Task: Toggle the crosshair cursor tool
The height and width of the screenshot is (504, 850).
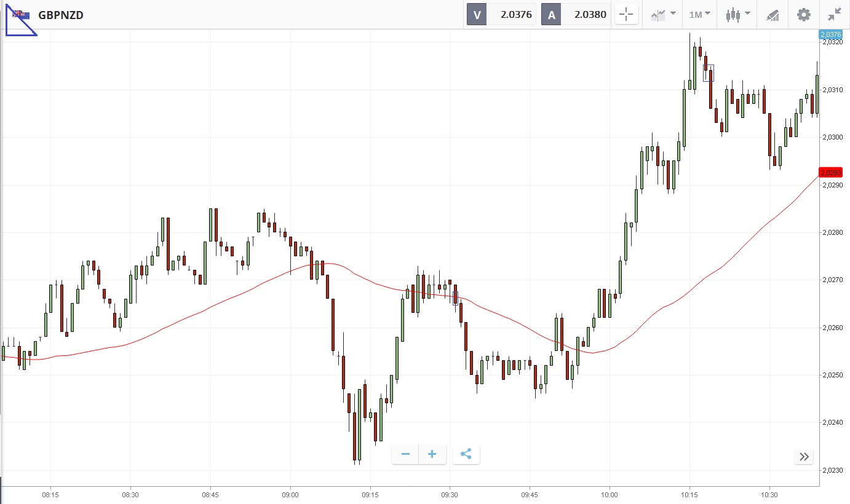Action: pos(627,15)
